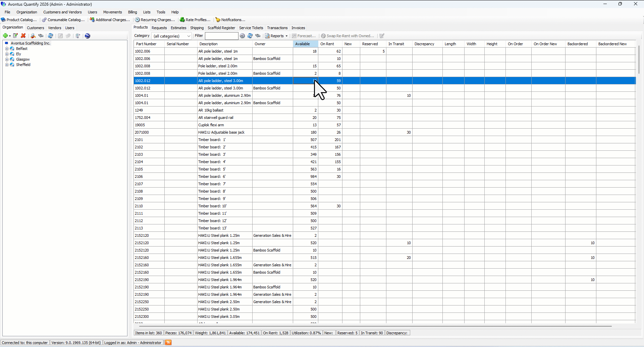
Task: Click the Forecast button
Action: [x=304, y=36]
